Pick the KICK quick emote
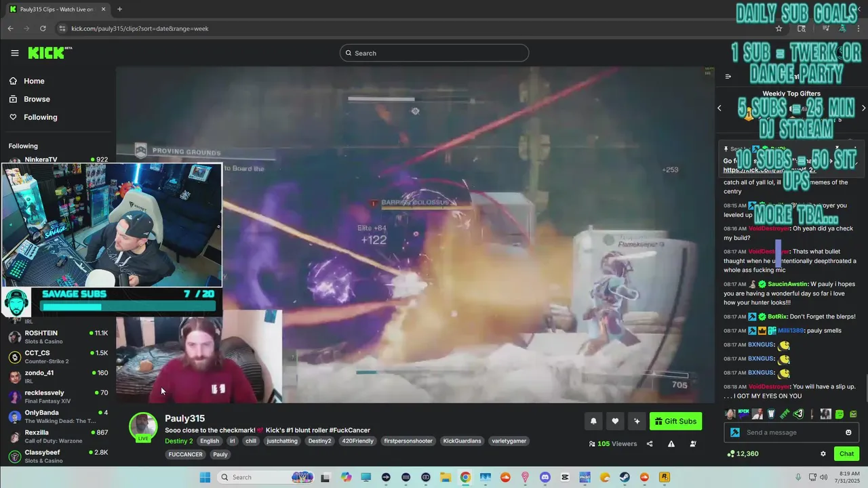The image size is (868, 488). point(743,413)
